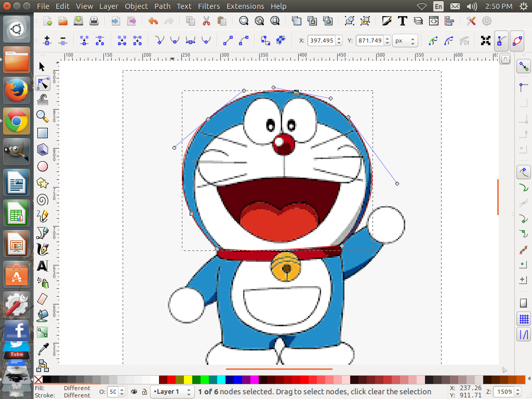
Task: Open the Filters menu
Action: [x=209, y=6]
